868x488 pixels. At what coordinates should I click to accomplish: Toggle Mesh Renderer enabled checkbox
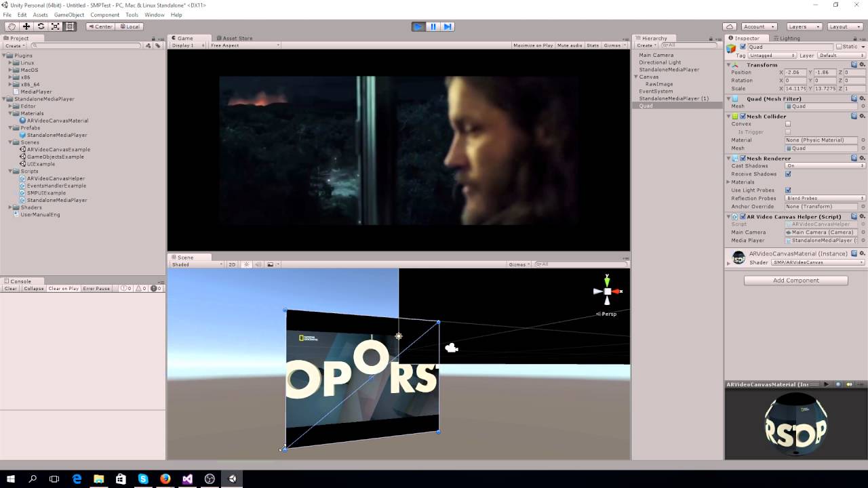pyautogui.click(x=743, y=158)
